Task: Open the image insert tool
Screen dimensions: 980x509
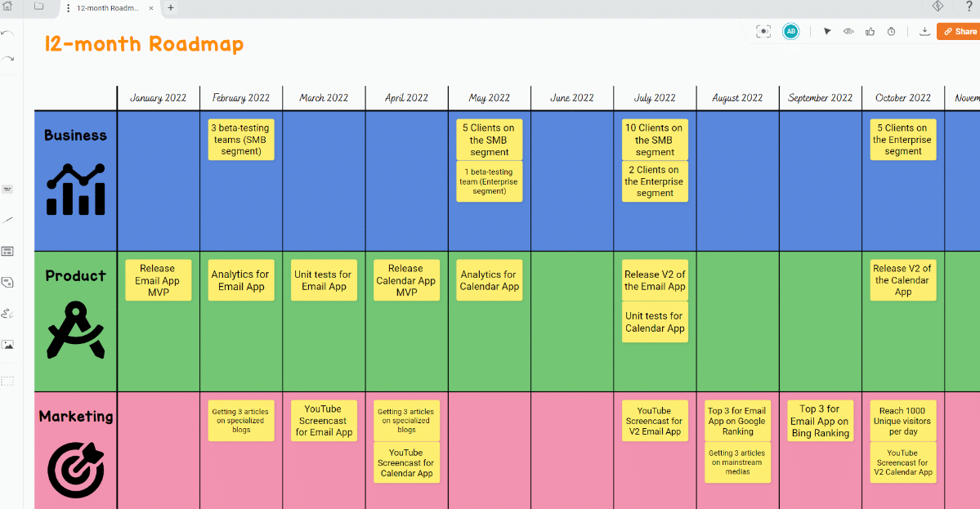Action: point(7,345)
